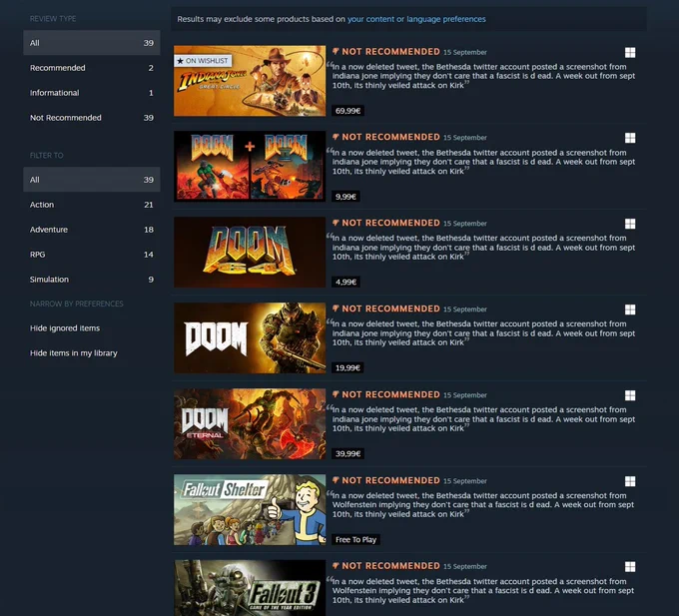Click Not Recommended heading on DOOM Eternal review

point(390,394)
